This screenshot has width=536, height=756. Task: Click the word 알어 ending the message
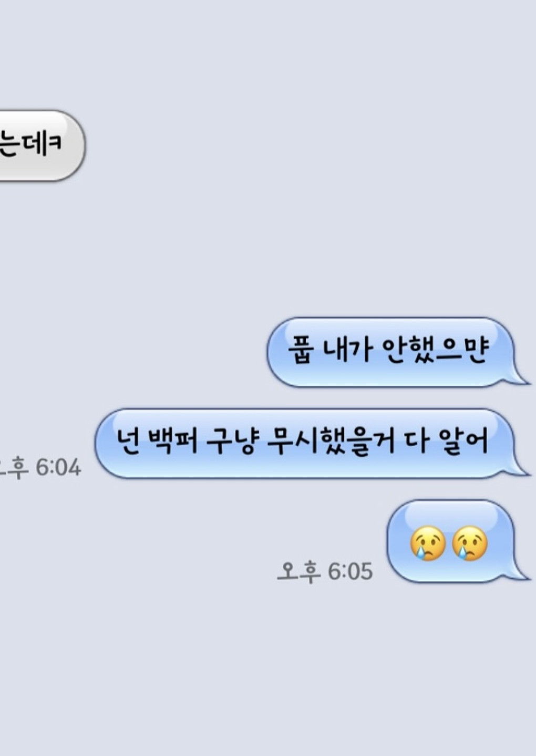[x=463, y=442]
